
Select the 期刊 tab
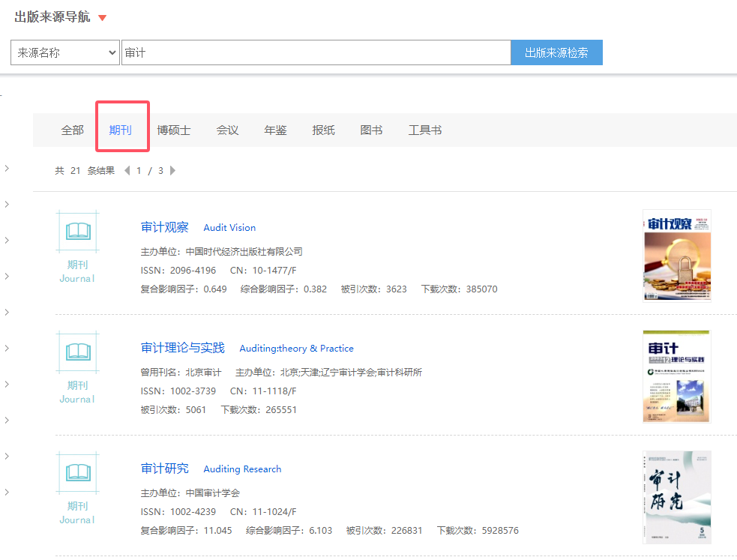(x=120, y=130)
